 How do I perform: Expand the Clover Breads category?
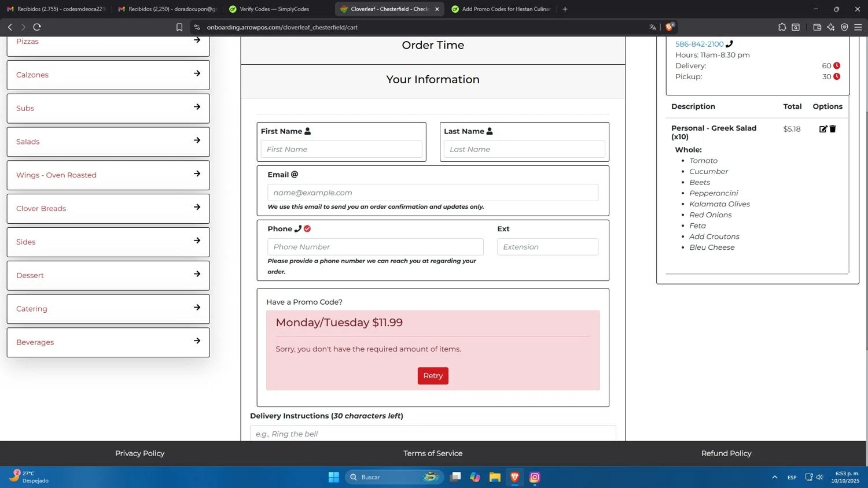click(108, 209)
